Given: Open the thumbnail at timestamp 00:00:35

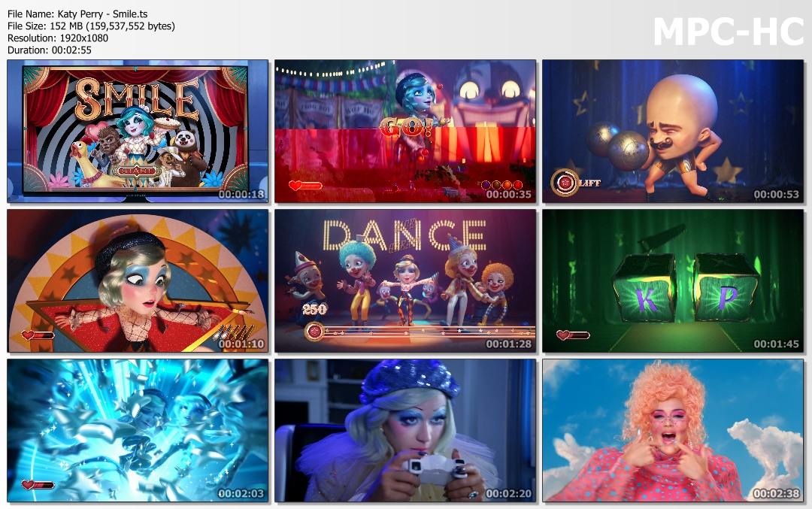Looking at the screenshot, I should point(405,131).
